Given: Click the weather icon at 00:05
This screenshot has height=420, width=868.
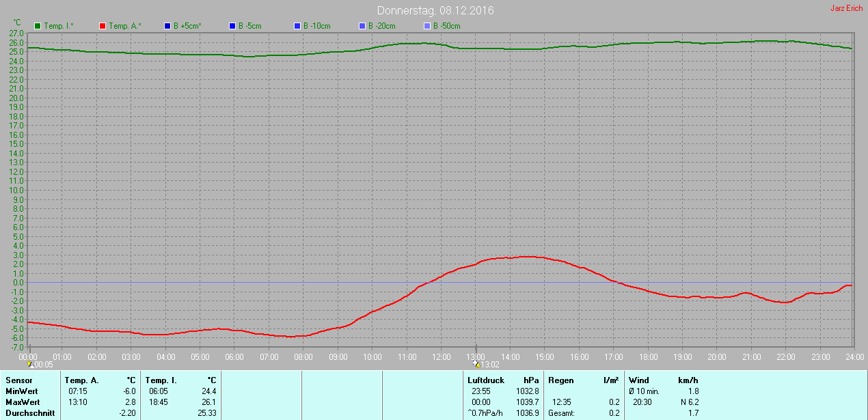Looking at the screenshot, I should tap(29, 365).
